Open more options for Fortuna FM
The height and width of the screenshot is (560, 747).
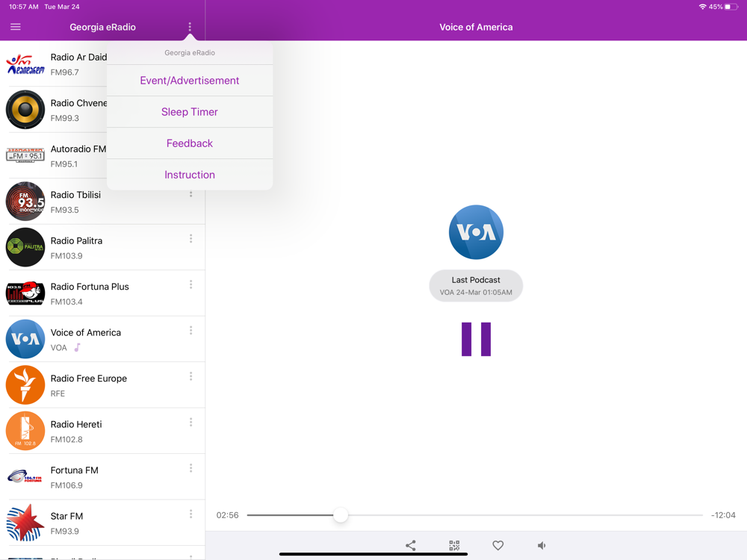(191, 468)
